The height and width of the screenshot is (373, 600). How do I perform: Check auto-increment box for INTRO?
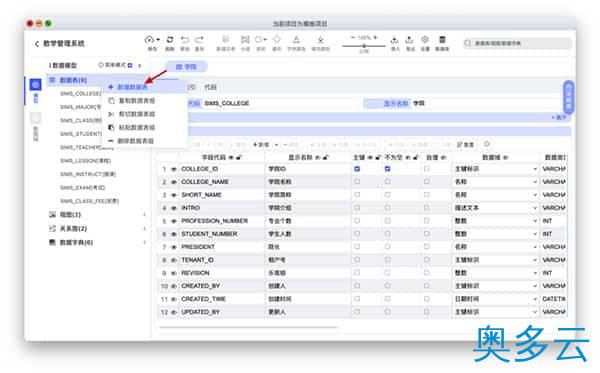427,208
